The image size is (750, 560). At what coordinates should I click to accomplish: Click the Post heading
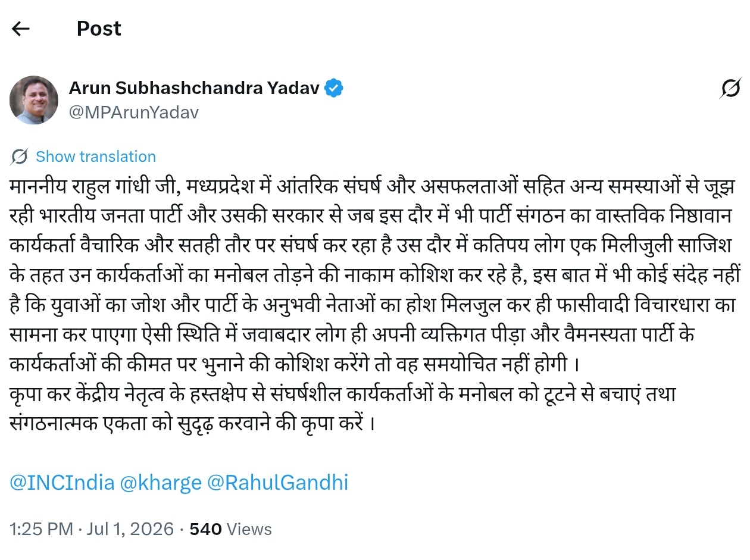click(99, 29)
